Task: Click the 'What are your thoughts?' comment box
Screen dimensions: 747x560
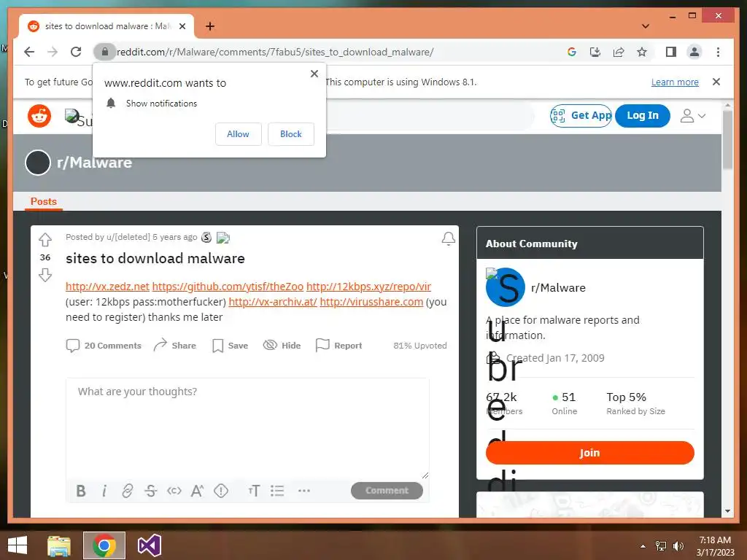Action: (x=247, y=429)
